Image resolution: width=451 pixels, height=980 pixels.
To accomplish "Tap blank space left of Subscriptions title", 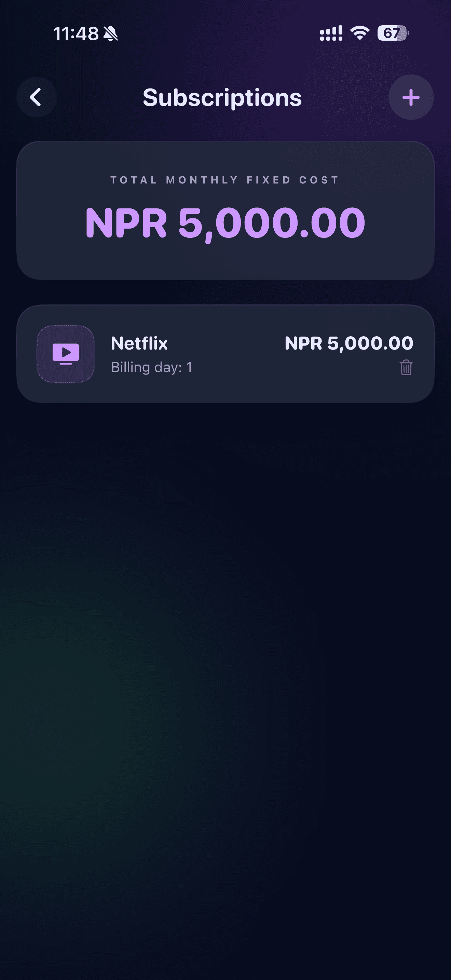I will pos(99,97).
